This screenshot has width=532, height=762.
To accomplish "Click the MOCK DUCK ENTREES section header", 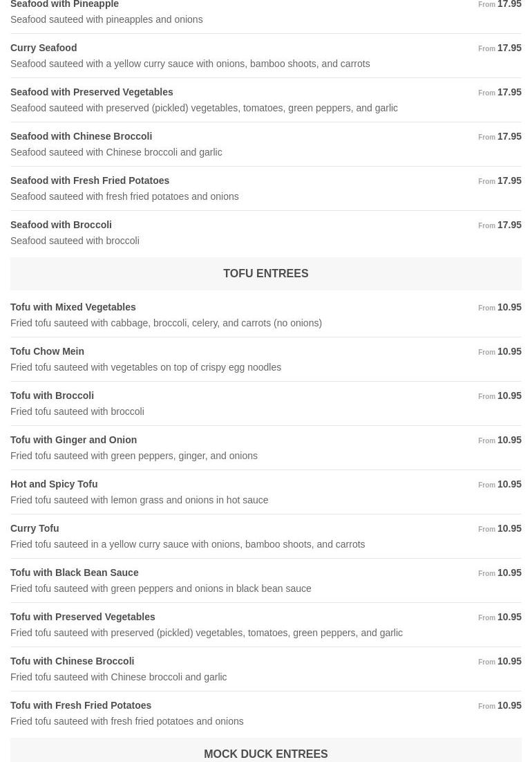I will (265, 754).
